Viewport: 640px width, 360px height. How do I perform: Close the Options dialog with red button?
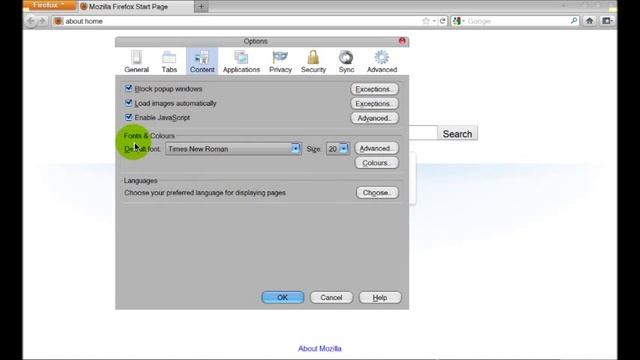click(402, 41)
